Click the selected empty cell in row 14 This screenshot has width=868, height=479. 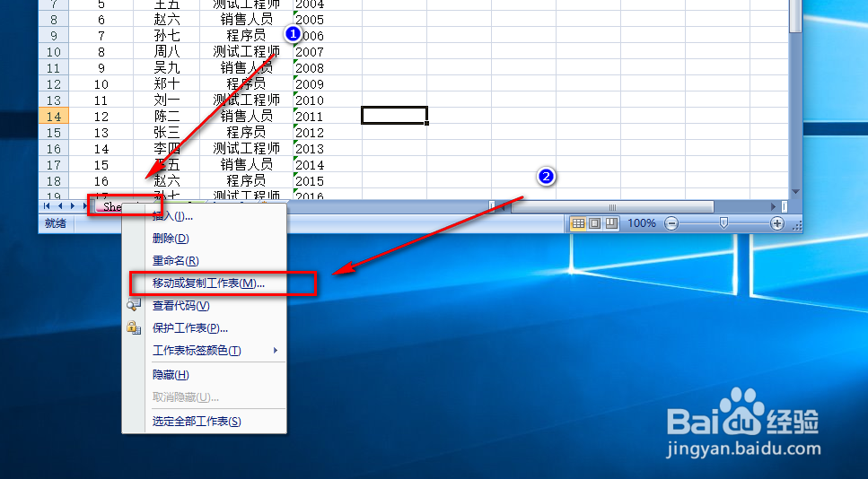[x=394, y=116]
